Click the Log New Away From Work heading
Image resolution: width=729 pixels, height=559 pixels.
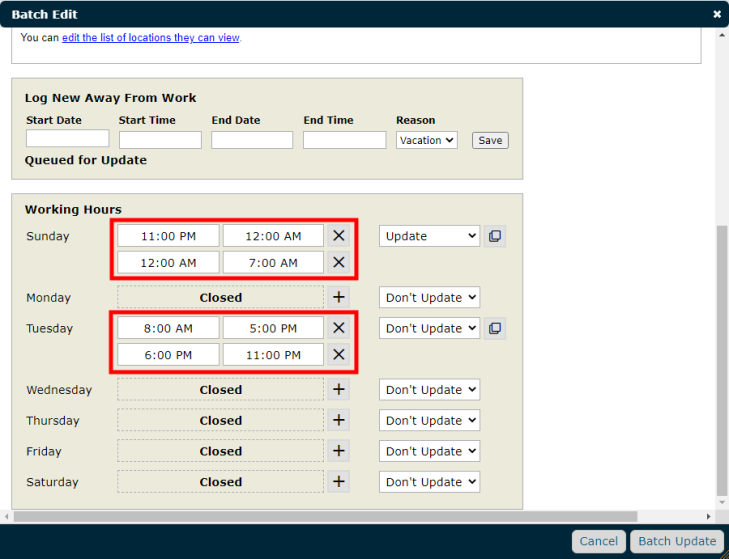(x=110, y=98)
